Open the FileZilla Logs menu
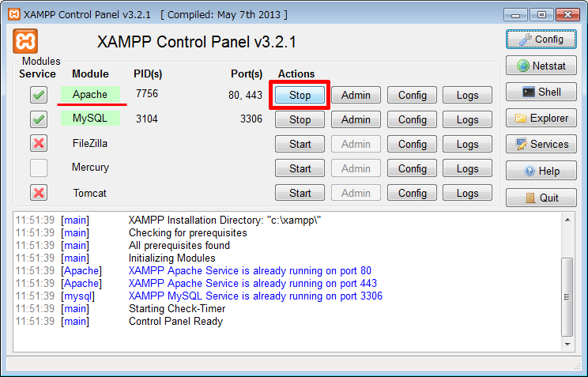Viewport: 588px width, 377px height. coord(467,144)
